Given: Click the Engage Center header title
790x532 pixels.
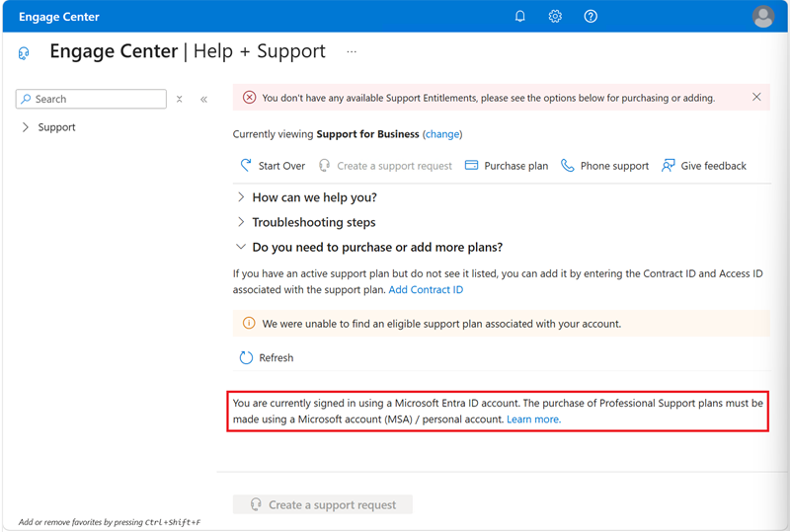Looking at the screenshot, I should click(x=59, y=17).
